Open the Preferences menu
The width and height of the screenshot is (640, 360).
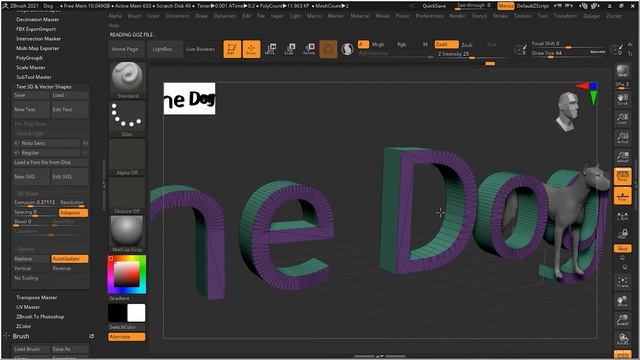click(429, 16)
